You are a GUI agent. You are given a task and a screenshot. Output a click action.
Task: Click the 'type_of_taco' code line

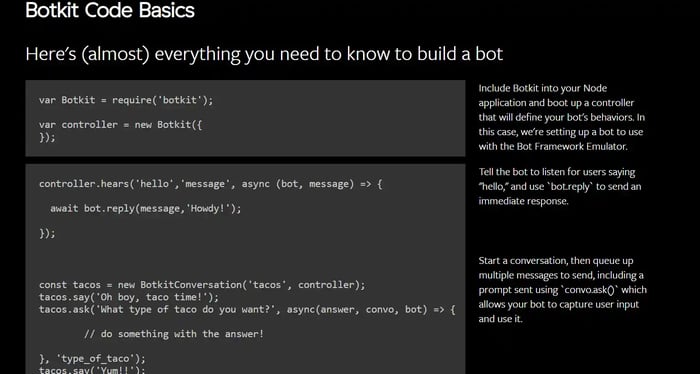tap(92, 358)
